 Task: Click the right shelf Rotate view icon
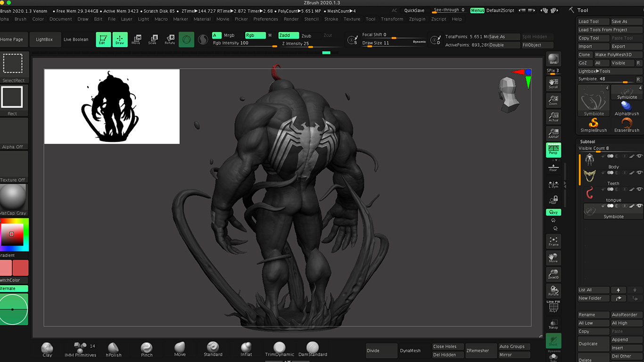pyautogui.click(x=553, y=291)
